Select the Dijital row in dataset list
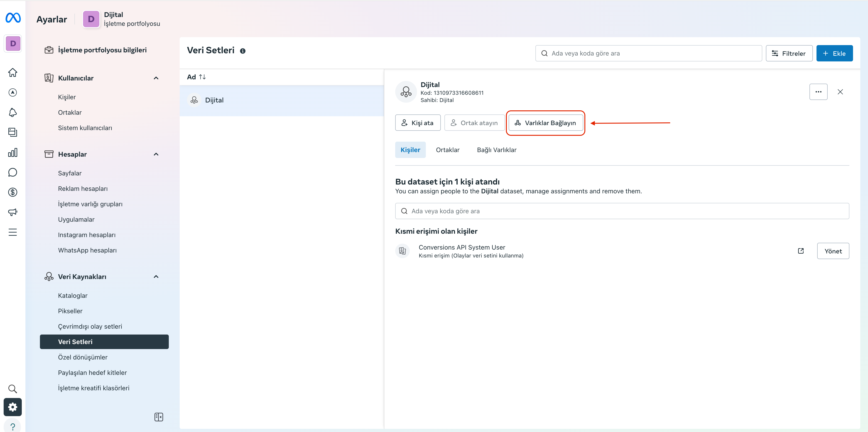Viewport: 868px width, 432px height. click(x=282, y=100)
